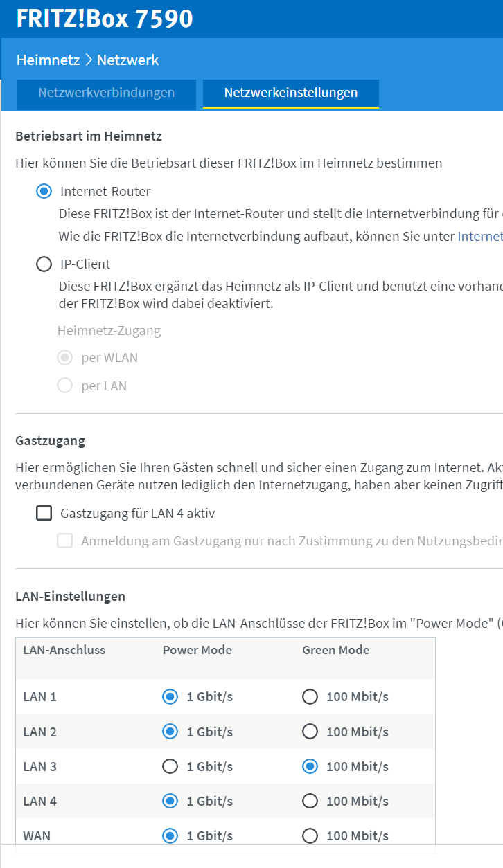
Task: Click the Netzwerk breadcrumb entry
Action: 128,60
